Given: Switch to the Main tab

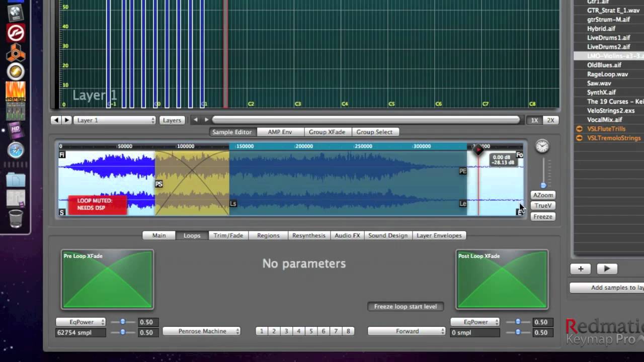Looking at the screenshot, I should click(x=159, y=235).
